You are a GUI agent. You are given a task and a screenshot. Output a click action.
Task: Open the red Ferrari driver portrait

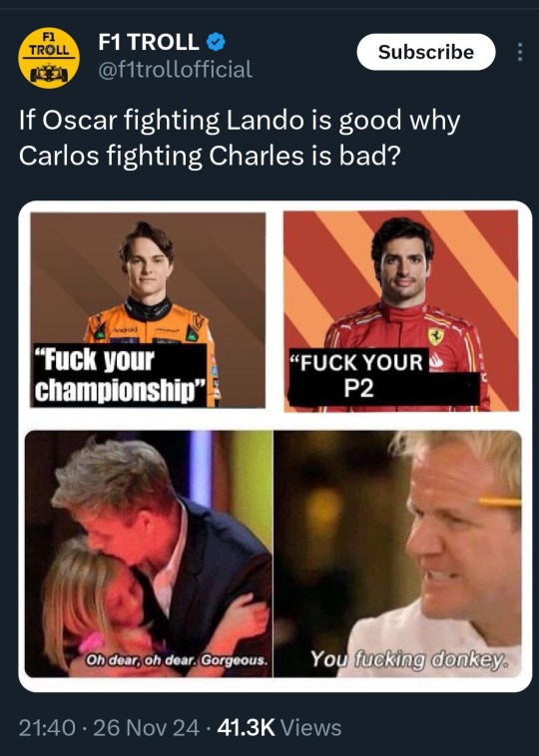point(401,311)
